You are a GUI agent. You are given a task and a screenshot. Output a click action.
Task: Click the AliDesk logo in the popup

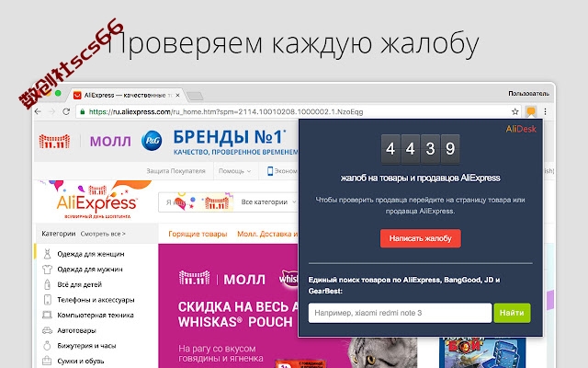[521, 129]
